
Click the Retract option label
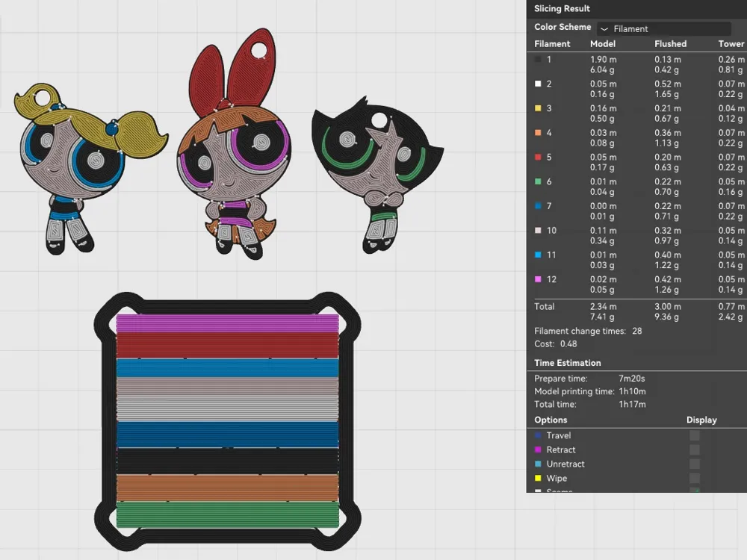pos(561,449)
